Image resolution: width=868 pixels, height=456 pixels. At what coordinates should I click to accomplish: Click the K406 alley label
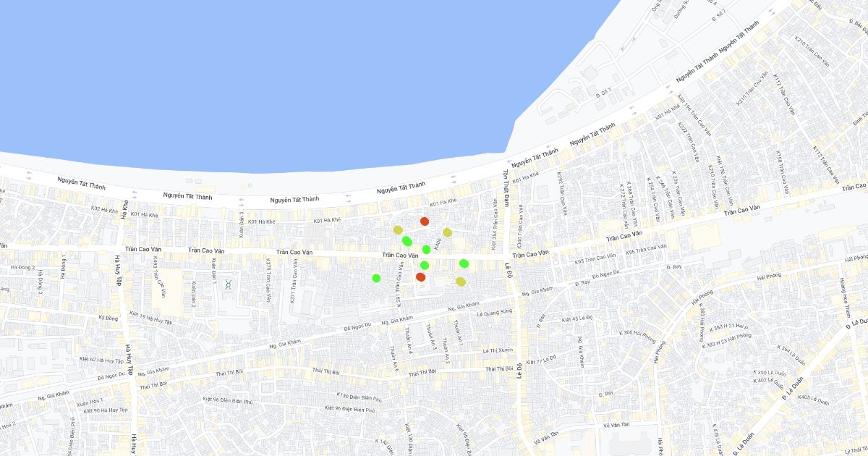click(x=438, y=245)
